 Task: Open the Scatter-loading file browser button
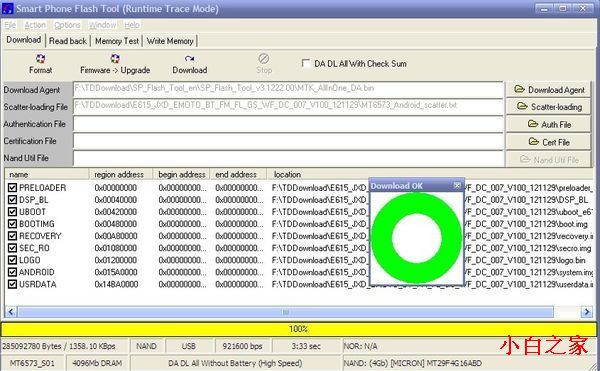549,107
